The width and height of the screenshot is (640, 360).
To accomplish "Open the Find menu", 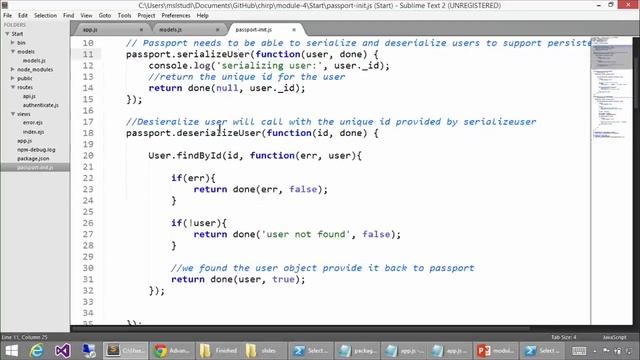I will click(69, 16).
